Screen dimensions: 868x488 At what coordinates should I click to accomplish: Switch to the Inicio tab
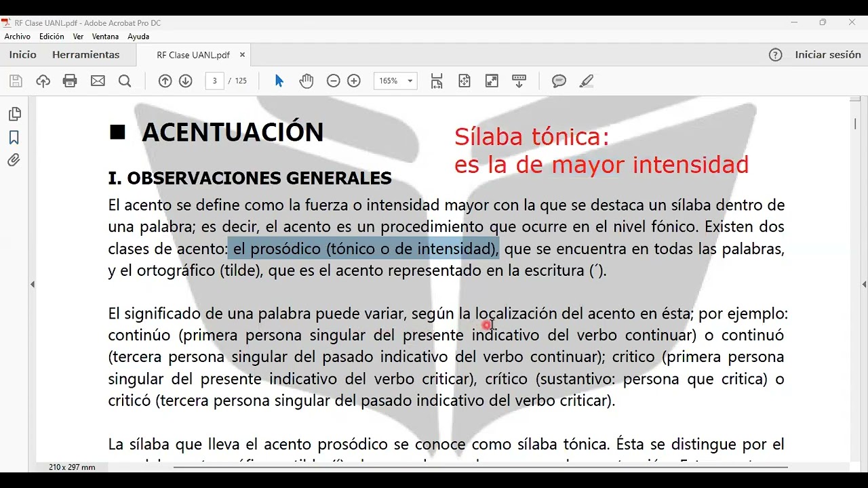(x=23, y=55)
